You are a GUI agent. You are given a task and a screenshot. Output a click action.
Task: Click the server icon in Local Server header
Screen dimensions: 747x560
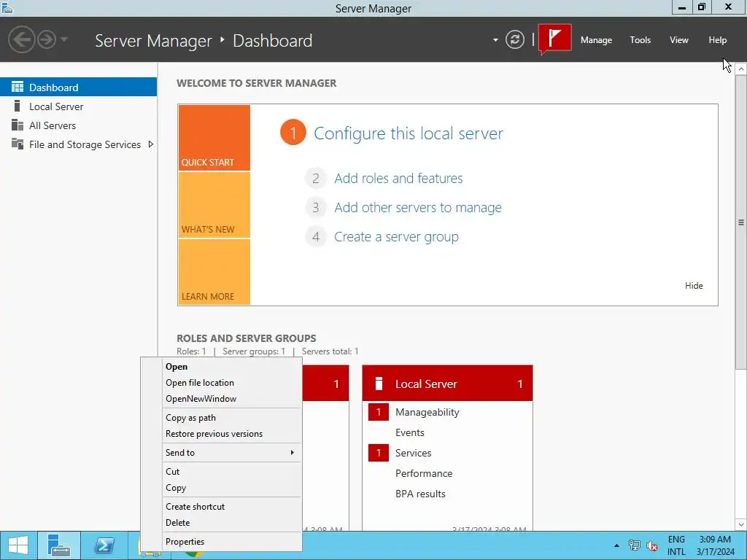pyautogui.click(x=379, y=384)
